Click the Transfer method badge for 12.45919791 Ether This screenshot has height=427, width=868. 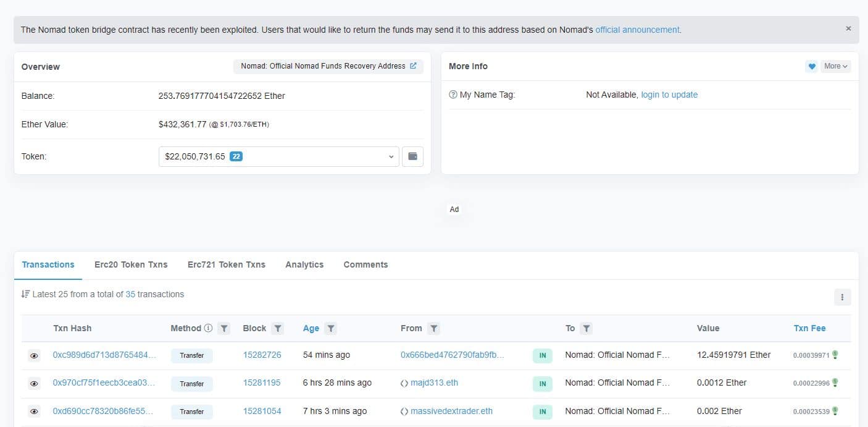click(x=192, y=356)
